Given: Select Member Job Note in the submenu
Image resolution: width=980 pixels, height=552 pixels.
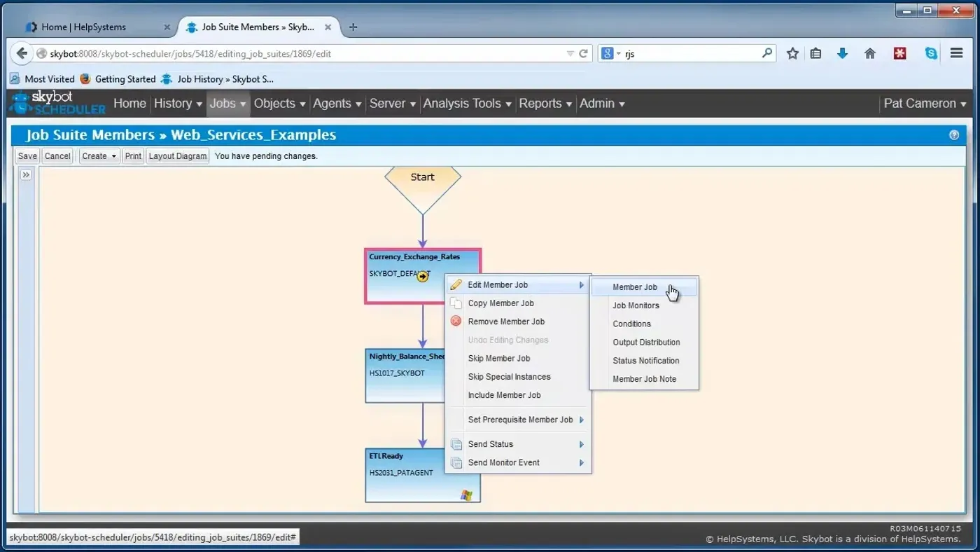Looking at the screenshot, I should pos(644,379).
